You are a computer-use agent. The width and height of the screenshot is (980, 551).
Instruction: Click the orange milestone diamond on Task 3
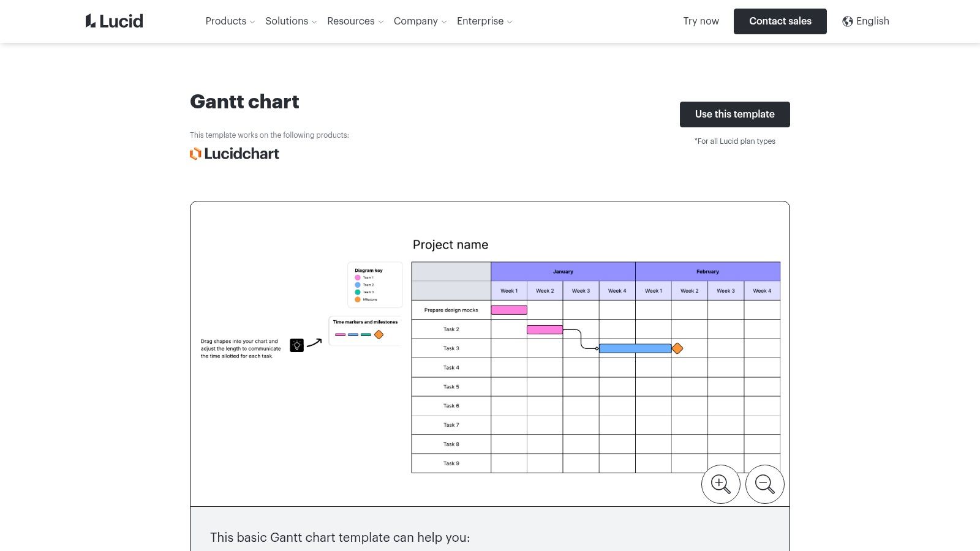(678, 348)
